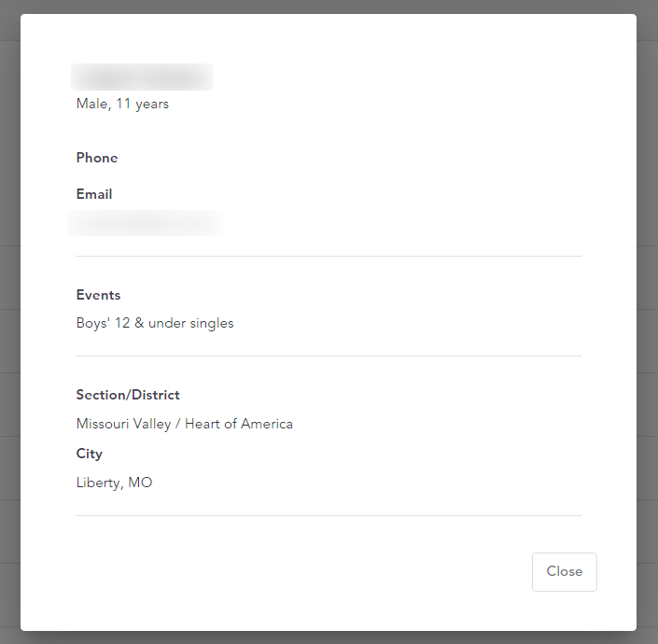Click the 'Missouri Valley' section name
Viewport: 658px width, 644px height.
(x=124, y=424)
